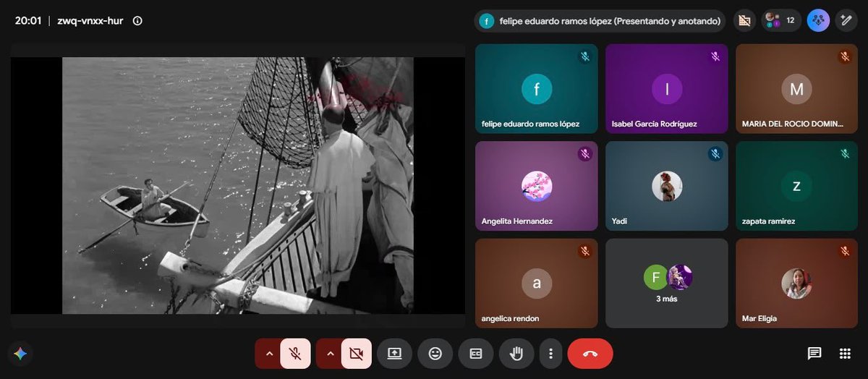Turn on the camera
Image resolution: width=868 pixels, height=379 pixels.
[x=356, y=354]
